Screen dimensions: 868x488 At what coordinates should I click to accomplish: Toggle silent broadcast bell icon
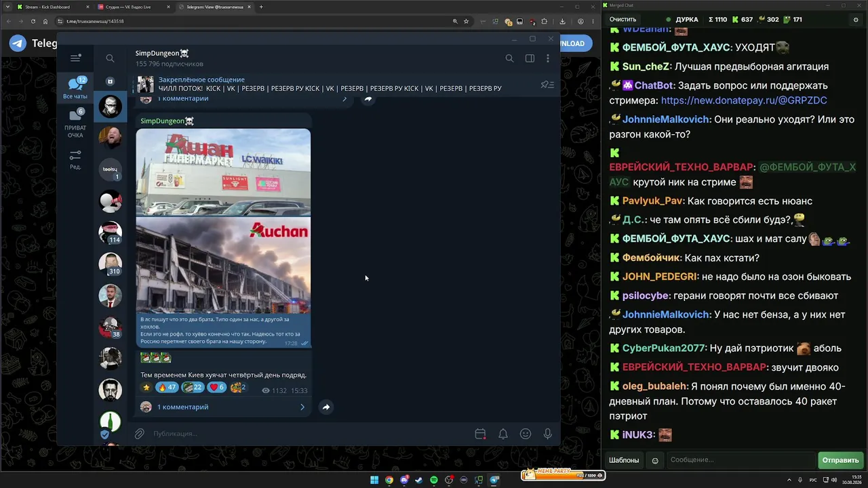tap(503, 434)
